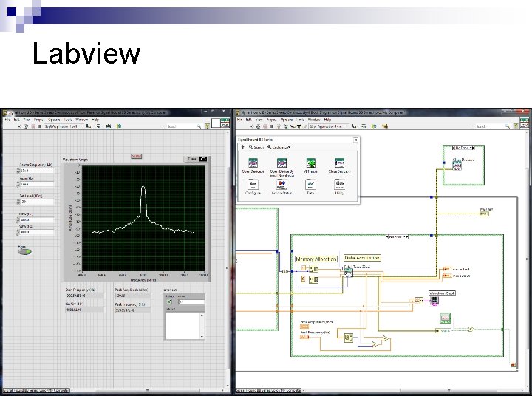Click Open Device By Serial Number icon
532x399 pixels.
(x=282, y=163)
